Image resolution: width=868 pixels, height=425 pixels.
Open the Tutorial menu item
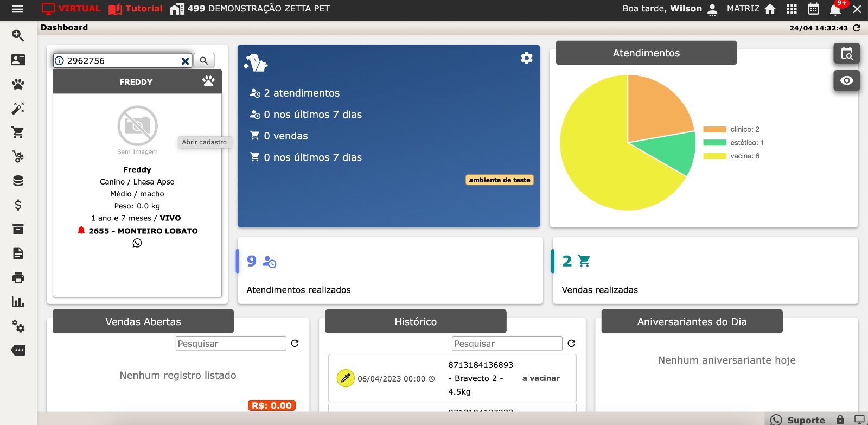(136, 9)
